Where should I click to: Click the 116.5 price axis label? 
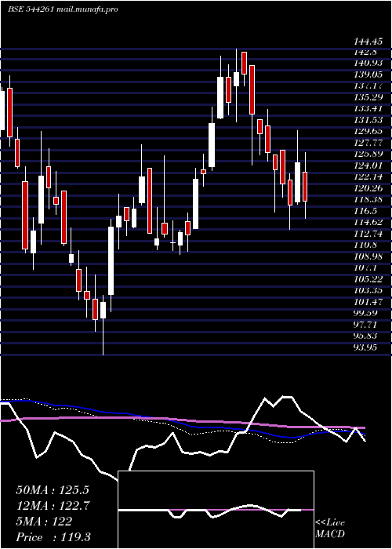pyautogui.click(x=365, y=211)
